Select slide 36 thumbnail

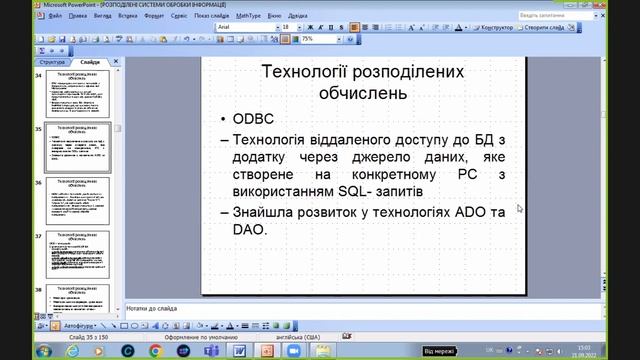point(78,201)
